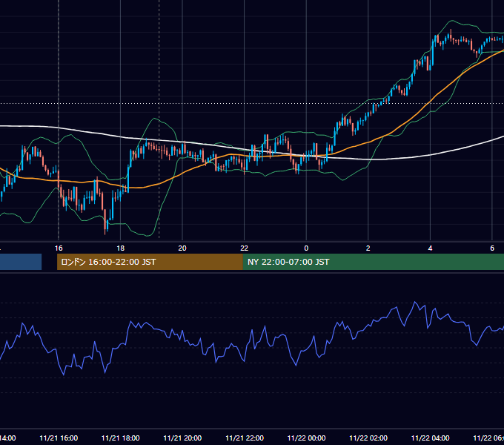Click the "4" hour label on the price chart axis
The image size is (504, 445).
[430, 248]
